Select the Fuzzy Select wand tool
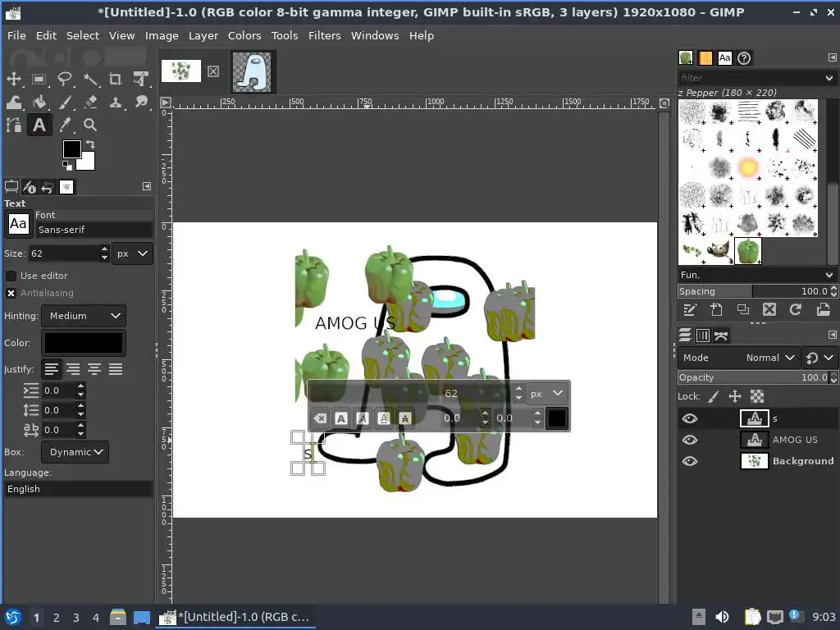The width and height of the screenshot is (840, 630). (x=90, y=80)
